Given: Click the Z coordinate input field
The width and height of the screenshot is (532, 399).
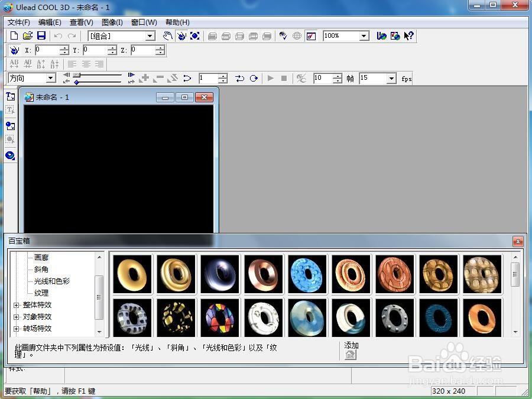Looking at the screenshot, I should coord(143,50).
